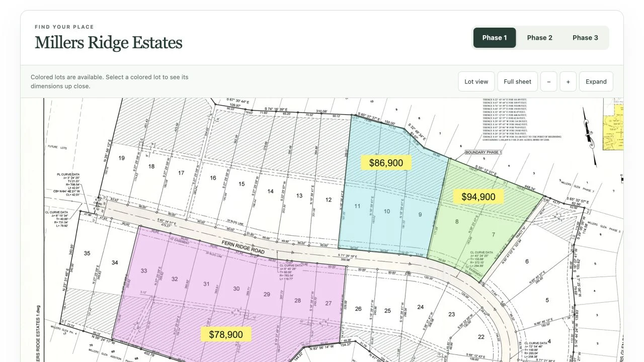The width and height of the screenshot is (644, 362).
Task: Click the FIND YOUR PLACE tagline
Action: tap(64, 27)
